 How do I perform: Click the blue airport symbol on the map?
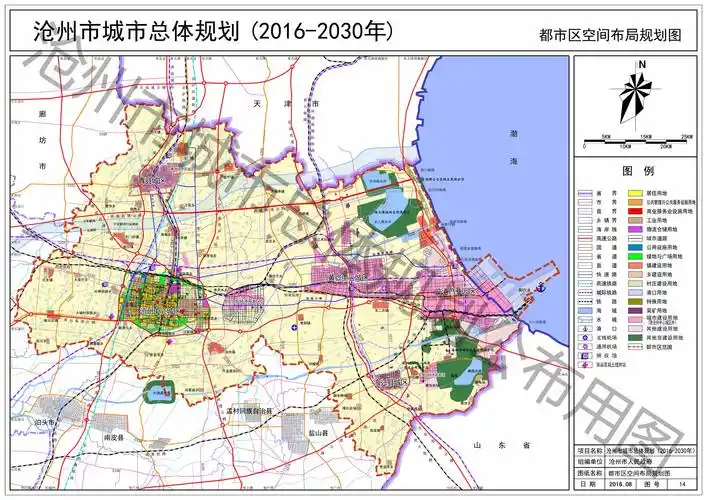pyautogui.click(x=294, y=327)
